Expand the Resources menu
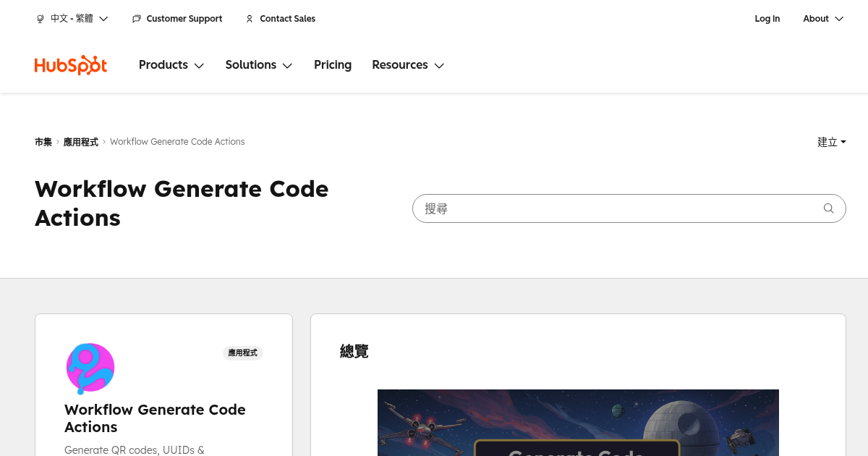The width and height of the screenshot is (868, 456). (x=408, y=65)
